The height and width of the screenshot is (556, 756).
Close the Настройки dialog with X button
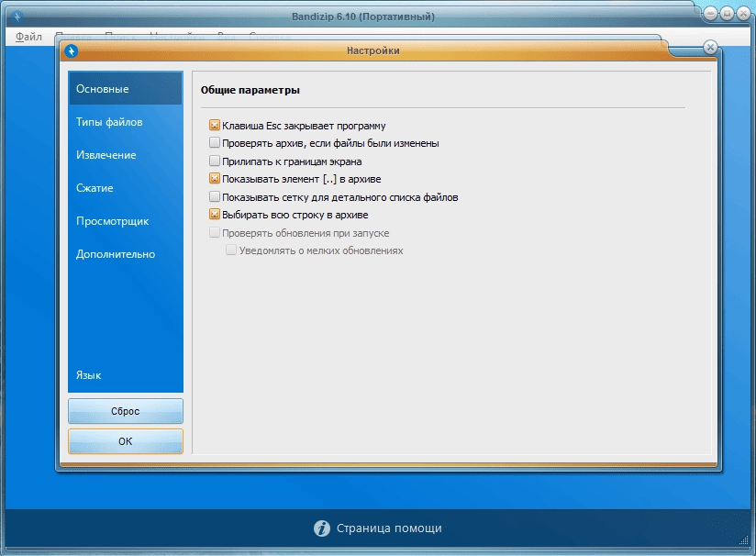tap(710, 48)
